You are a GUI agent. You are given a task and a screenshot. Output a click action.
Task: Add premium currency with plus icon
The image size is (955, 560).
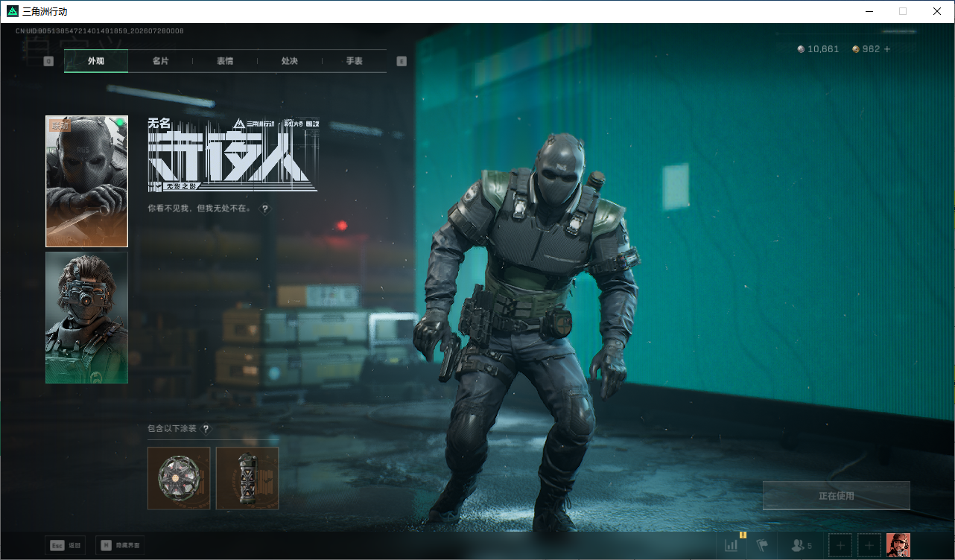click(x=887, y=49)
